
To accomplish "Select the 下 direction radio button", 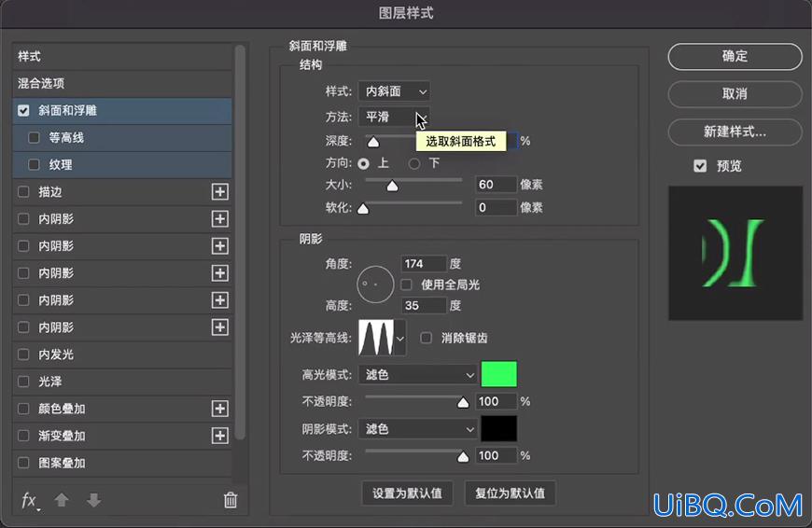I will 414,163.
